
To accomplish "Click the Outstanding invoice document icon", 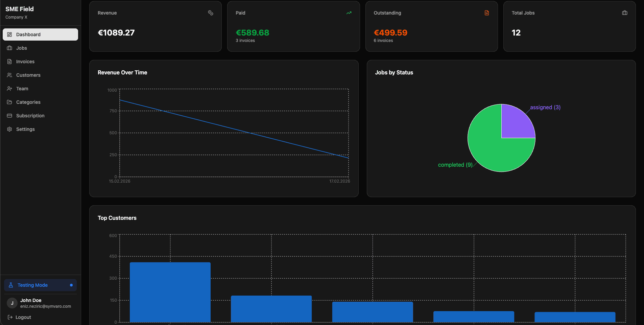I will tap(486, 13).
